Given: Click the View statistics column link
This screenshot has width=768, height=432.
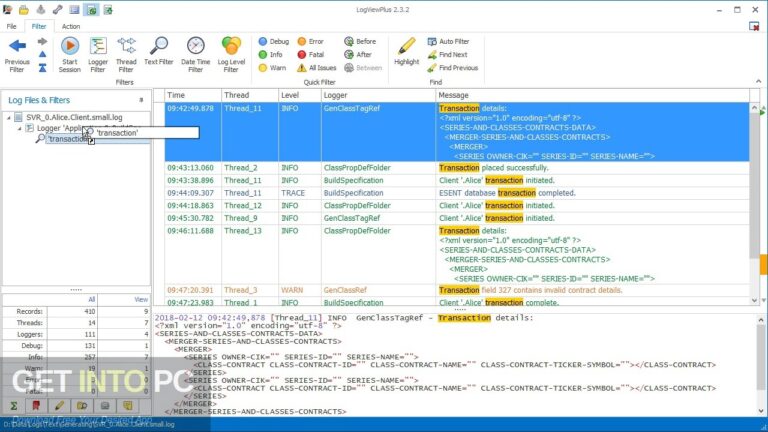Looking at the screenshot, I should 141,299.
